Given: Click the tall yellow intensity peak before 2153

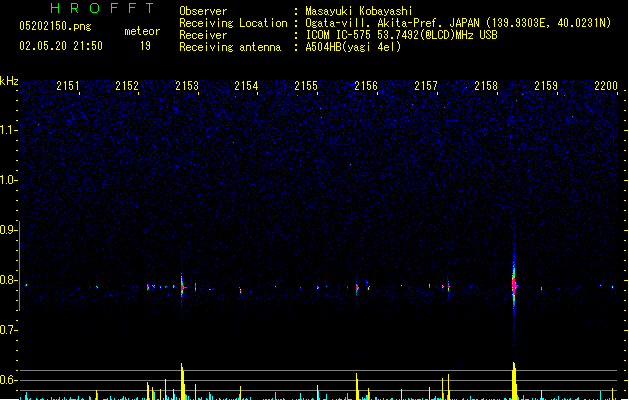Looking at the screenshot, I should [x=183, y=381].
